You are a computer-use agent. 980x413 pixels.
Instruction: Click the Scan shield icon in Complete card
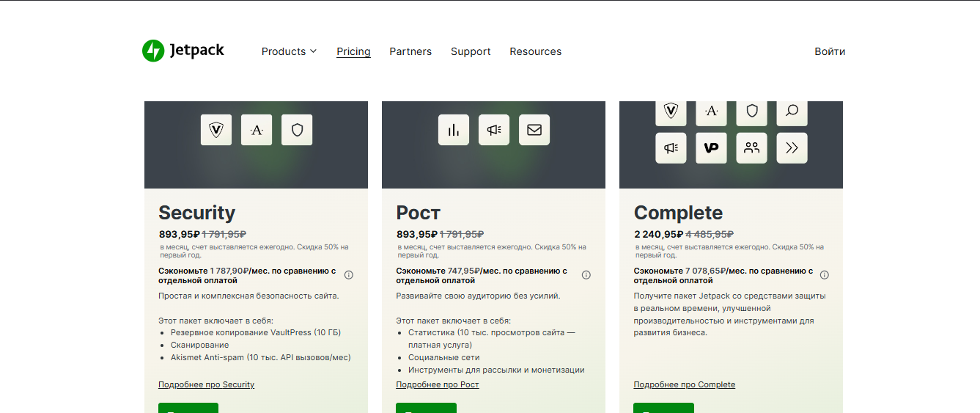pos(751,112)
